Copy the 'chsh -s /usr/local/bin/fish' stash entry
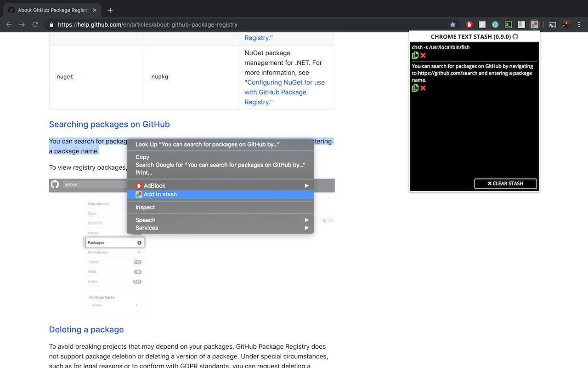The image size is (588, 368). 415,55
